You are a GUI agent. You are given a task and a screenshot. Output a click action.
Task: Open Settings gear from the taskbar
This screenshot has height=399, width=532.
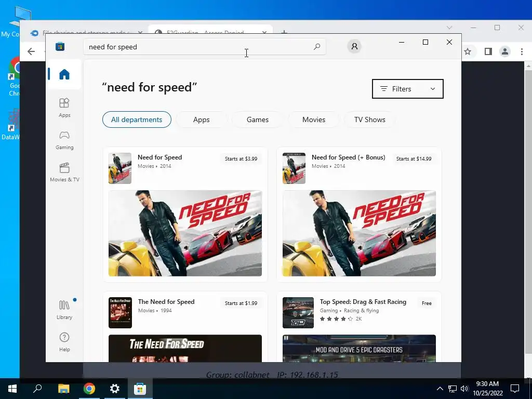(x=115, y=389)
